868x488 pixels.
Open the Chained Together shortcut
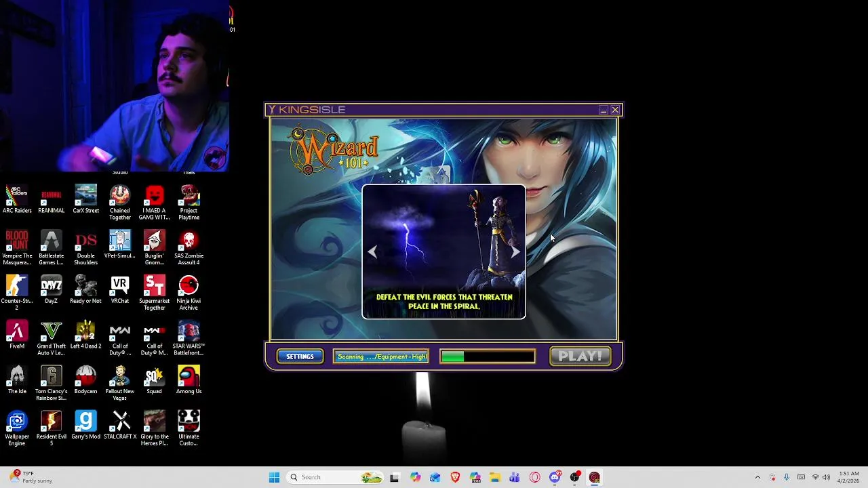(120, 203)
